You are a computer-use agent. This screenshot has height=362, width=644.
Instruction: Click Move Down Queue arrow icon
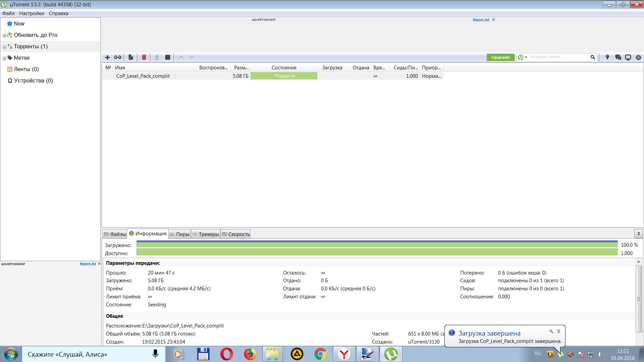(x=191, y=57)
